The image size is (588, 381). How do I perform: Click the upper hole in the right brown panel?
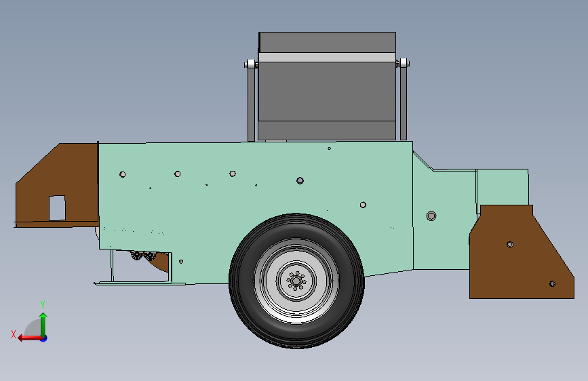point(510,245)
